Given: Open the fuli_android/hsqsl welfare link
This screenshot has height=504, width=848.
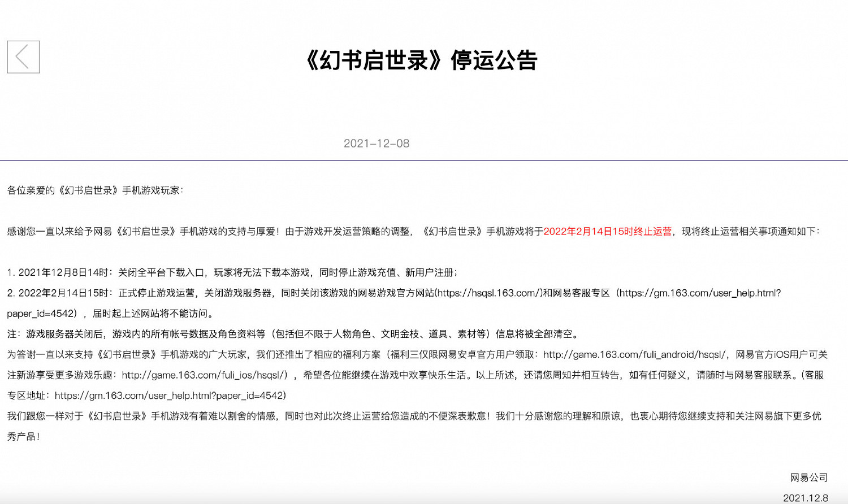Looking at the screenshot, I should (x=634, y=354).
